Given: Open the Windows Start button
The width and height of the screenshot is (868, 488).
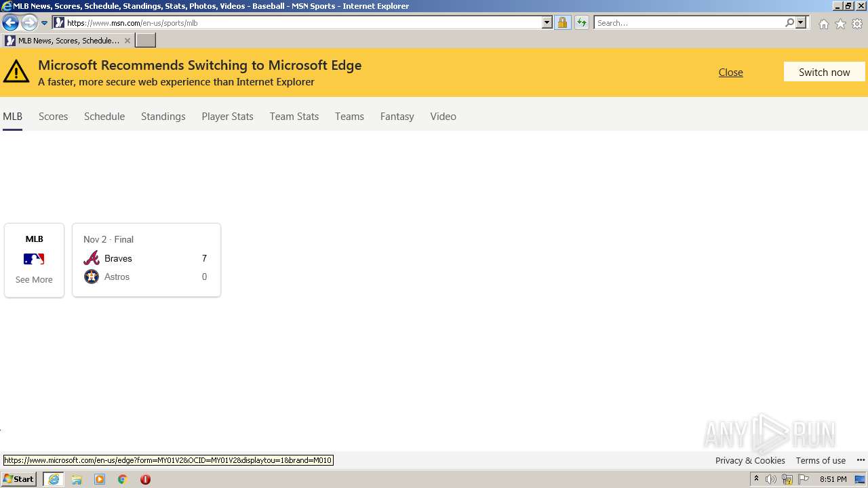Looking at the screenshot, I should [19, 479].
